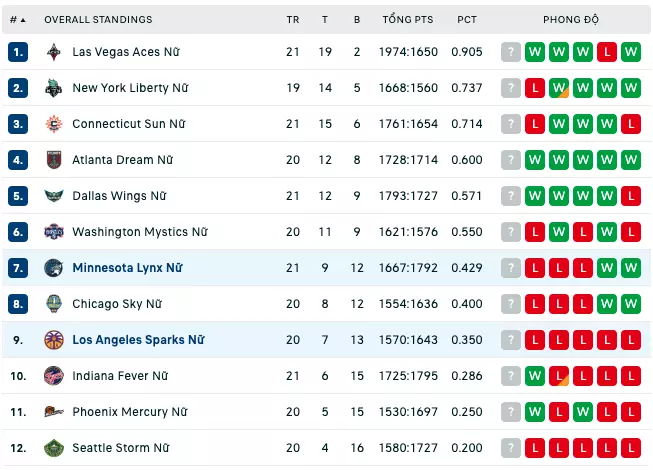This screenshot has width=653, height=470.
Task: Open Seattle Storm Nữ team page
Action: pyautogui.click(x=121, y=448)
